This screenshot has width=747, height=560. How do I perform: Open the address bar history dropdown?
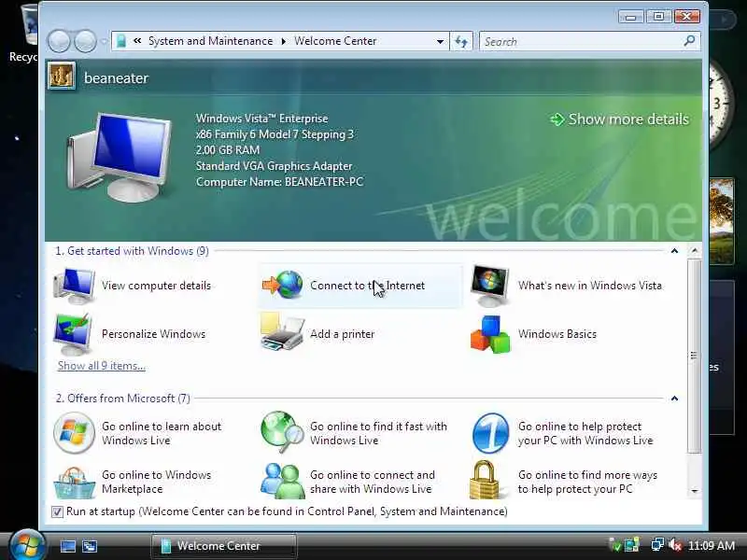[x=440, y=41]
